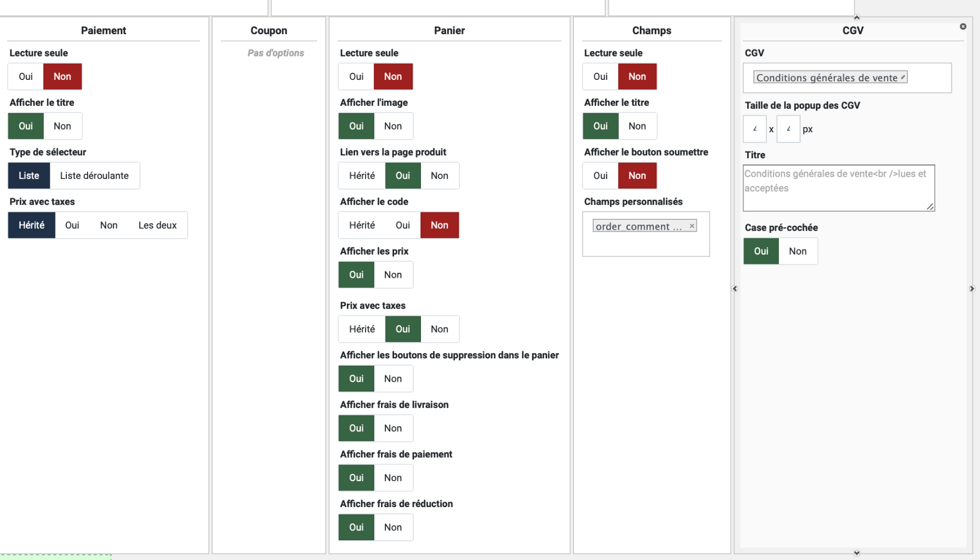Set Afficher le code to Hérité

coord(362,226)
